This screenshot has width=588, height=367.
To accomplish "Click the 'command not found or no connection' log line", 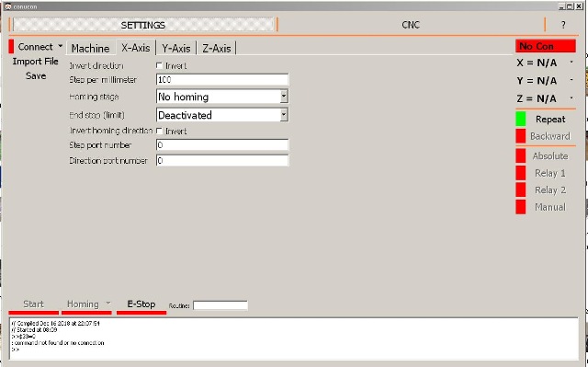I will point(58,342).
